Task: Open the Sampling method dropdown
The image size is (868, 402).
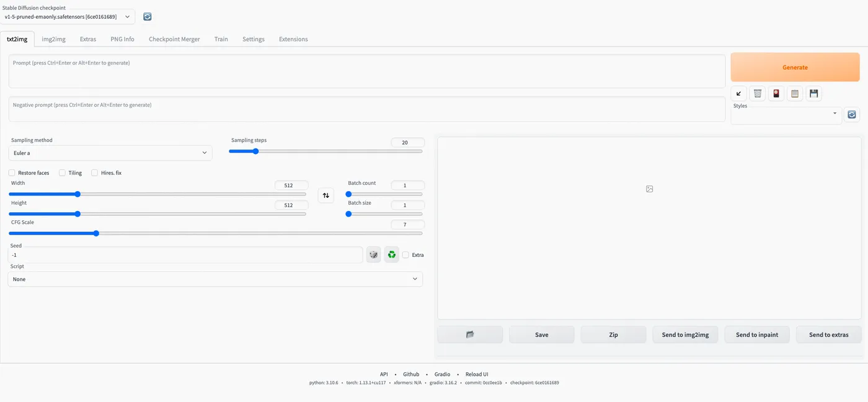Action: click(x=110, y=153)
